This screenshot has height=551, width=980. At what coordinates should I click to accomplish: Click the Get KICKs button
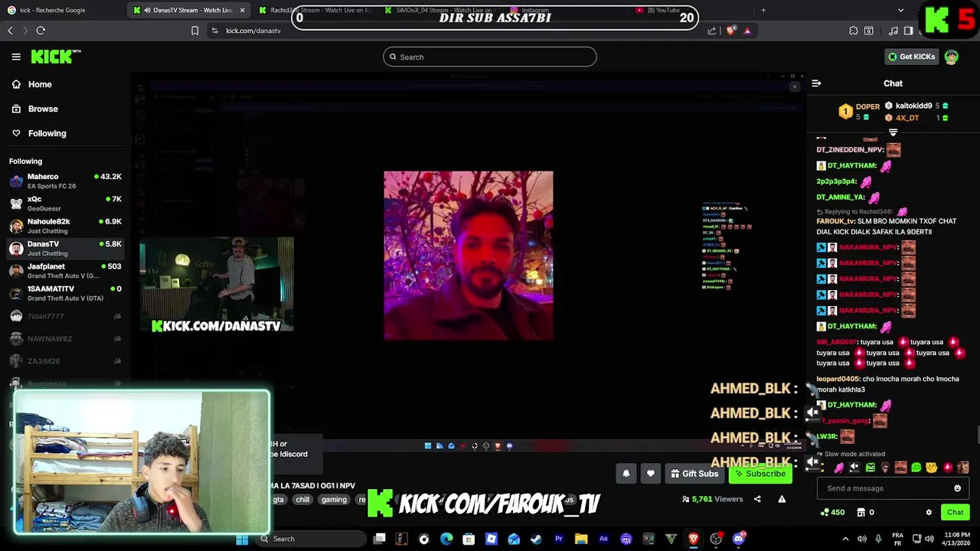(911, 57)
